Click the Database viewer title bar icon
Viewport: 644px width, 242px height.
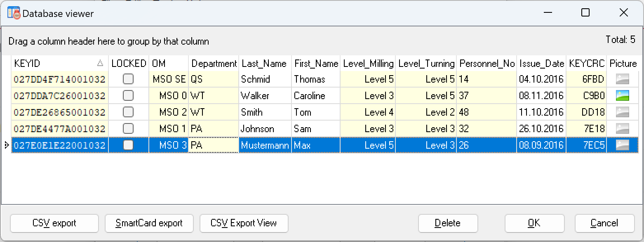tap(14, 13)
